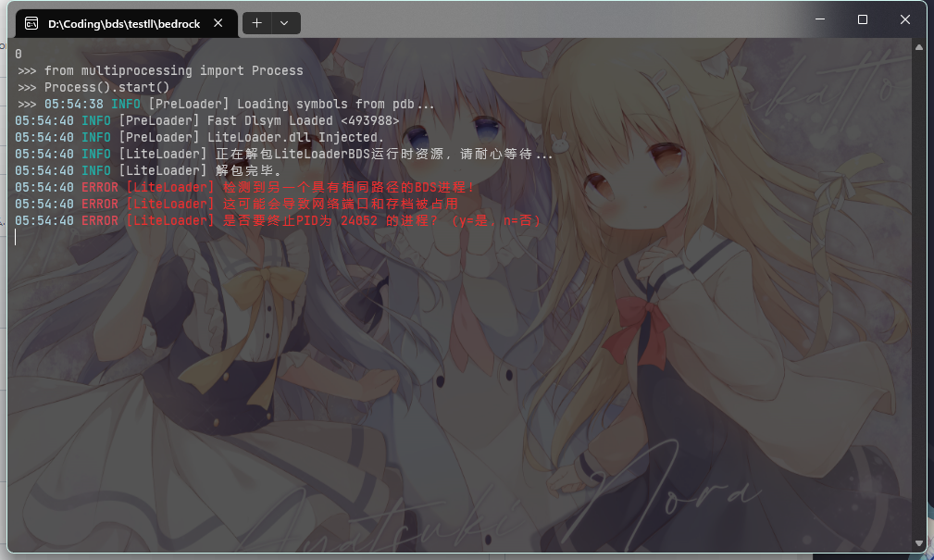
Task: Click the blinking cursor at the input line
Action: [x=14, y=237]
